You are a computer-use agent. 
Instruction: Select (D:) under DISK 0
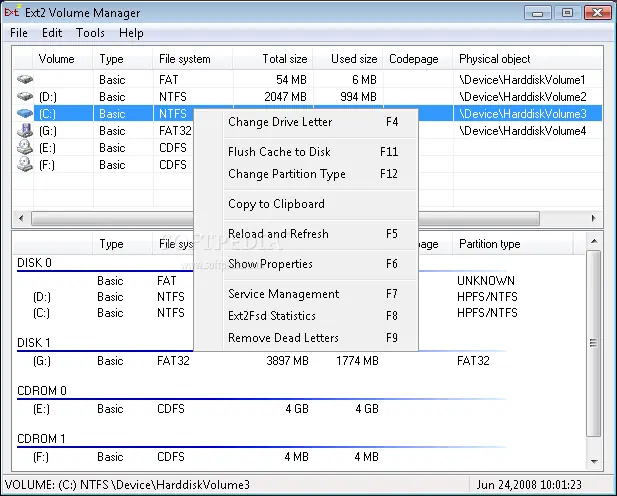click(x=42, y=297)
